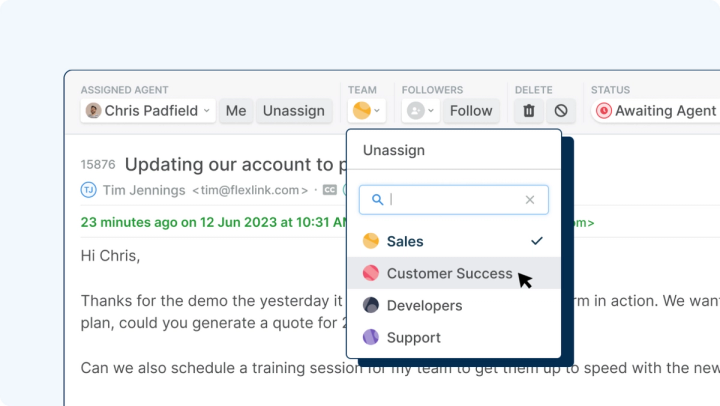The image size is (720, 406).
Task: Click the Customer Success team icon
Action: pyautogui.click(x=370, y=273)
